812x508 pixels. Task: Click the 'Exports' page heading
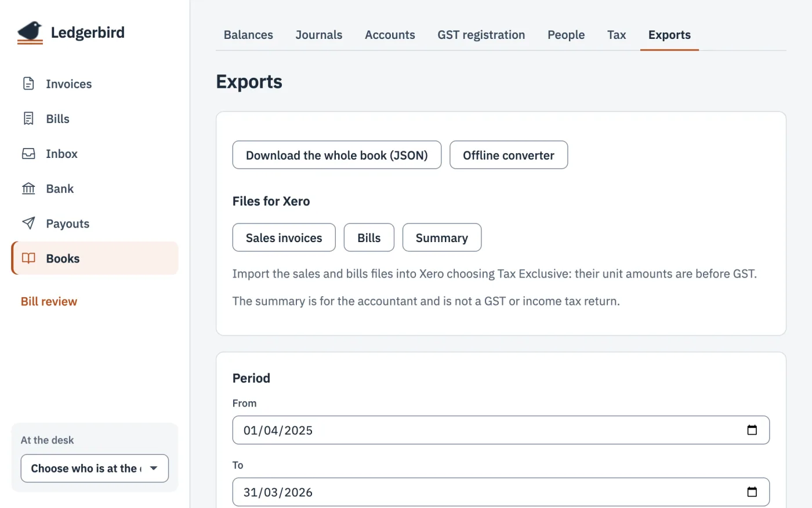coord(249,82)
